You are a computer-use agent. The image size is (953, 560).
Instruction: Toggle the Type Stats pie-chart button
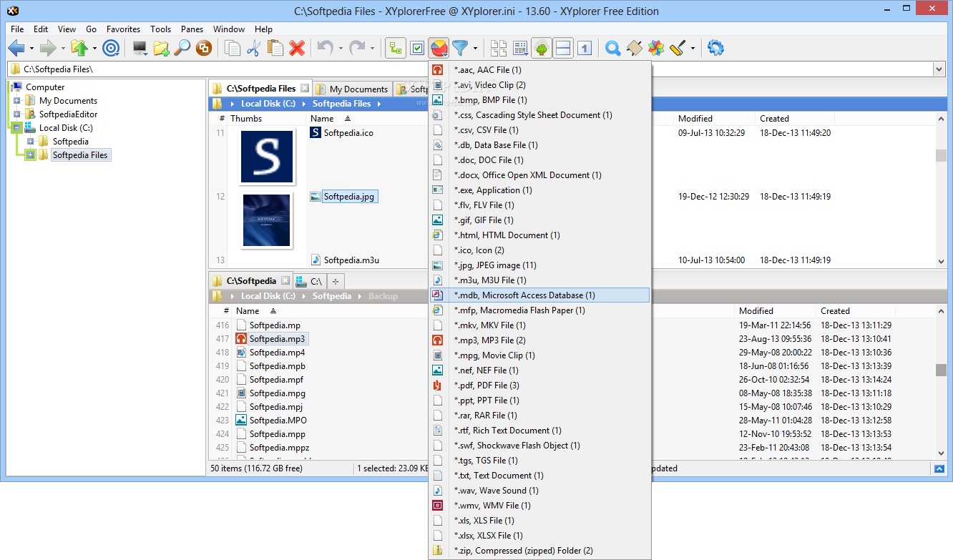pyautogui.click(x=439, y=48)
